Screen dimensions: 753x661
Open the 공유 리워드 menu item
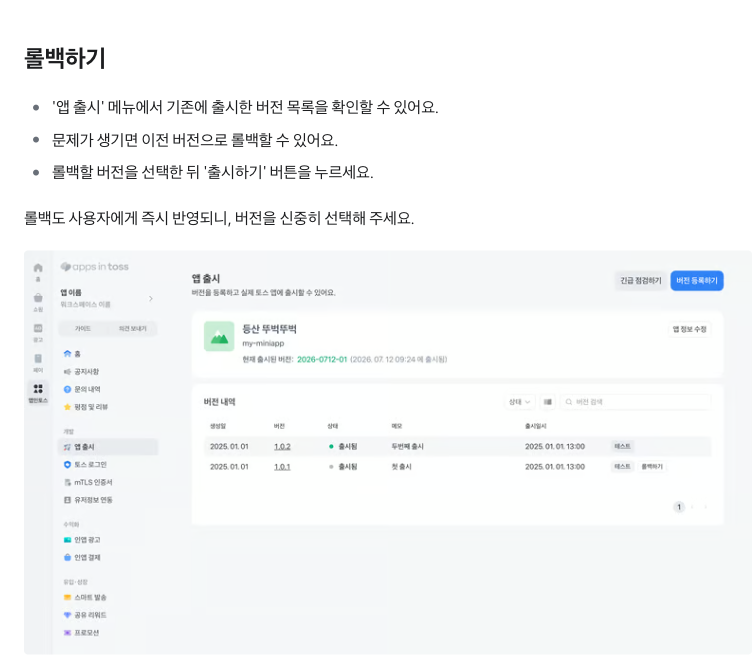click(x=90, y=615)
